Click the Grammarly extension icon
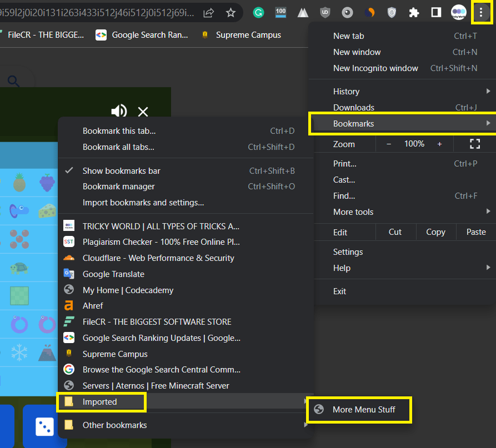496x448 pixels. (x=258, y=12)
